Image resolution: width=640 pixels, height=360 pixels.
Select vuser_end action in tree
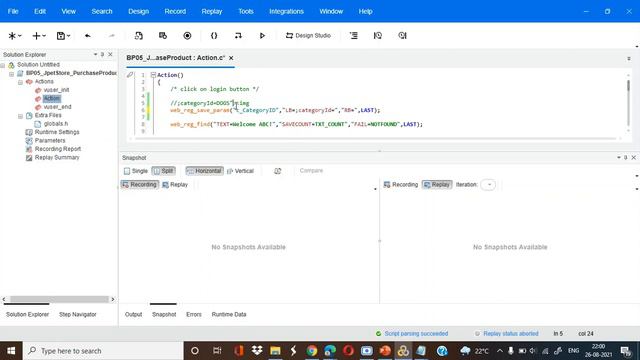(x=57, y=107)
